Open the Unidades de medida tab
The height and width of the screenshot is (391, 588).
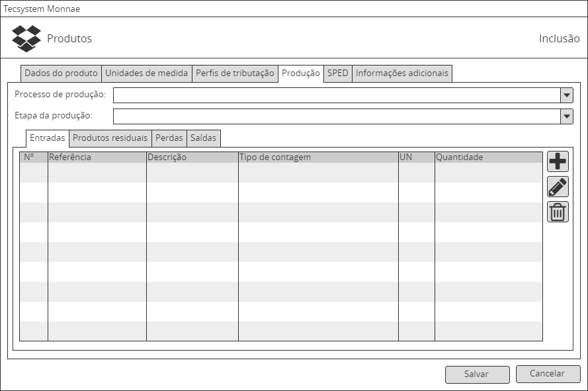tap(147, 73)
